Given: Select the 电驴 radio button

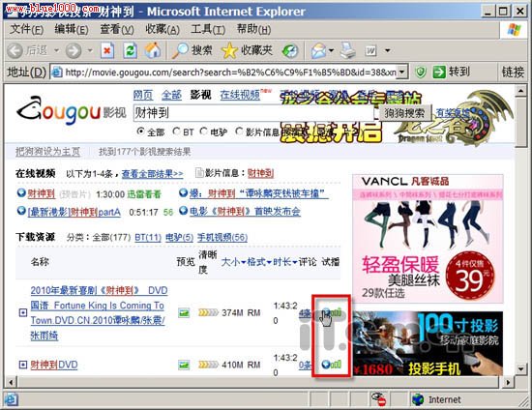Looking at the screenshot, I should [x=203, y=131].
